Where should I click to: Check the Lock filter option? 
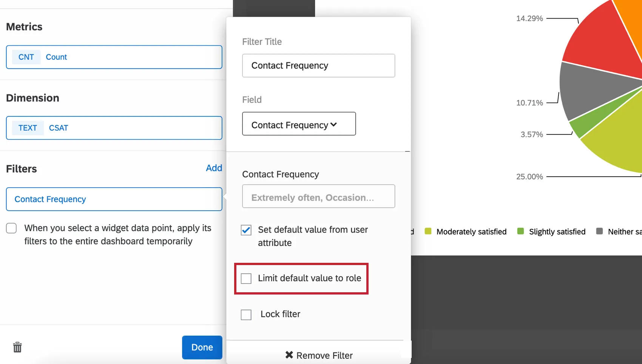246,314
